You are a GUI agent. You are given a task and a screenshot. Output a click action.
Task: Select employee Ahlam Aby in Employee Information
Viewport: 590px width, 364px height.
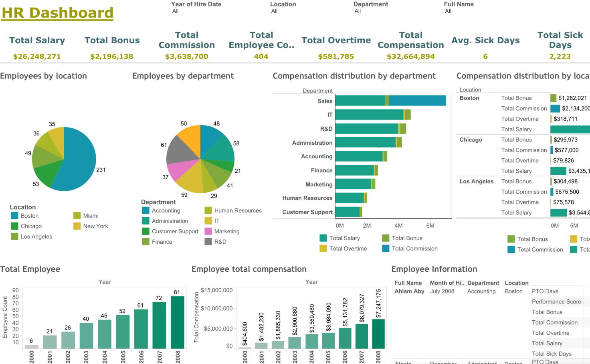[409, 291]
